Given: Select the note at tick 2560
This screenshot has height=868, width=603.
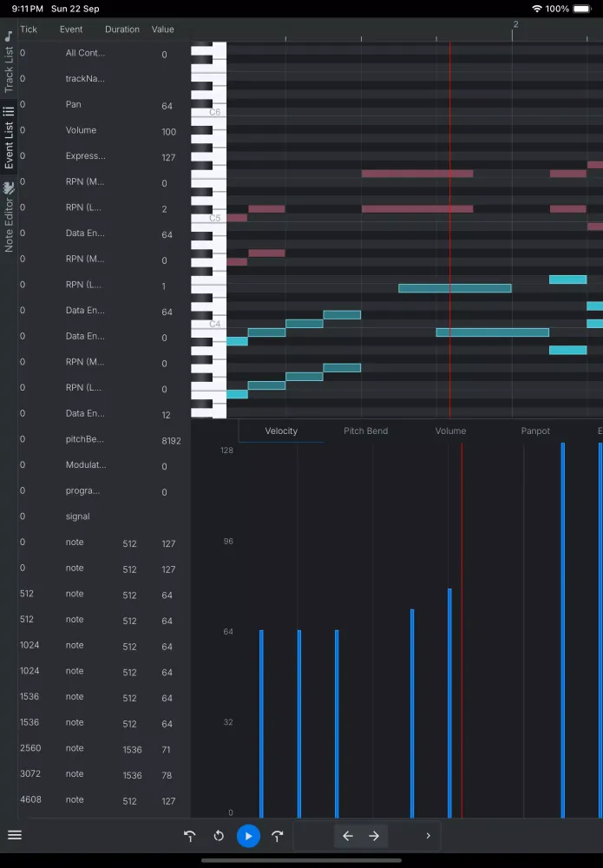Looking at the screenshot, I should point(105,748).
